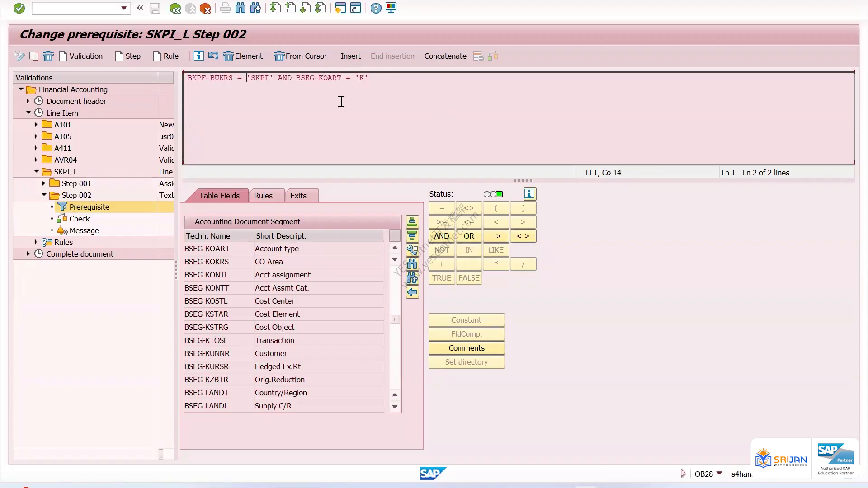Click the field table vertical scrollbar handle
The width and height of the screenshot is (868, 488).
(x=395, y=319)
